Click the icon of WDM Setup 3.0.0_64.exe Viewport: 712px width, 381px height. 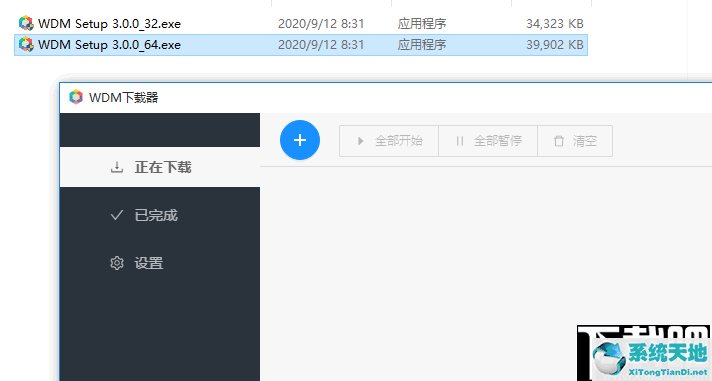(26, 45)
